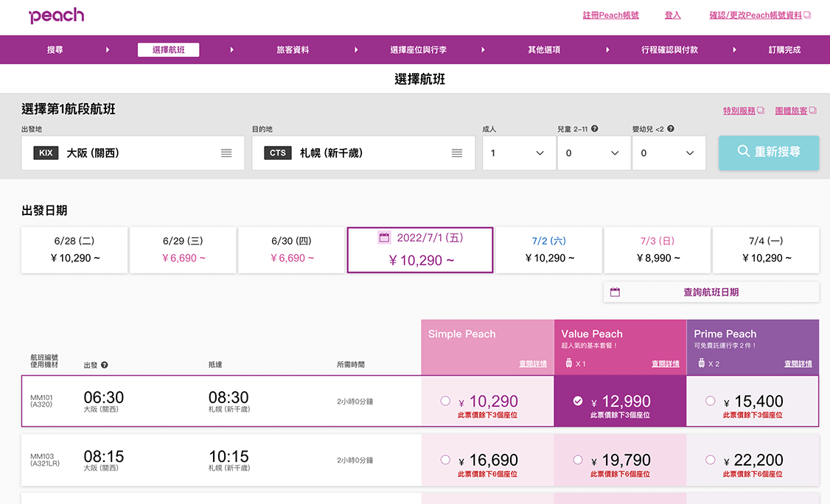This screenshot has width=830, height=504.
Task: Open 團體旅客 link
Action: tap(792, 111)
